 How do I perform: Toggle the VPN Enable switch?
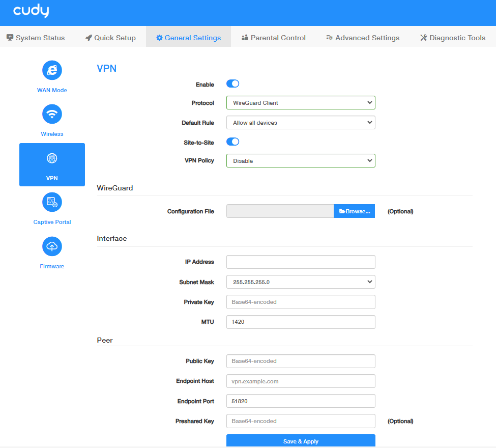(232, 83)
